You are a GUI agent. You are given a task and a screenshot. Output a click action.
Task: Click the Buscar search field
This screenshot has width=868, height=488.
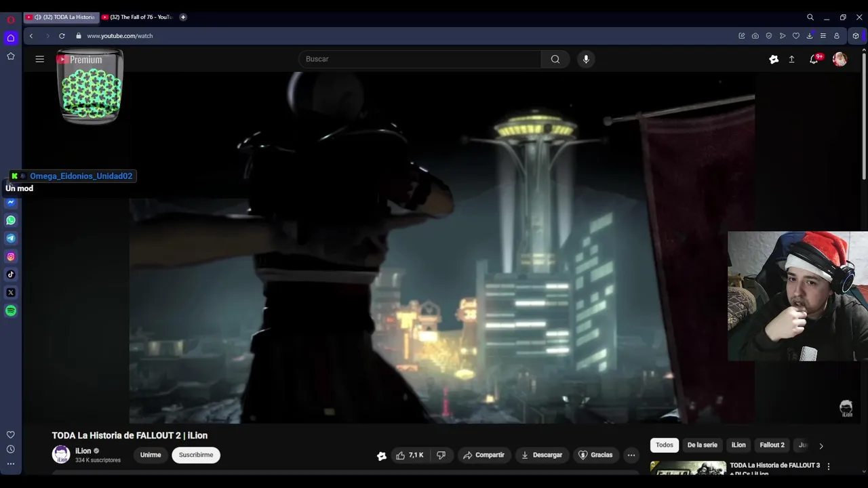click(x=420, y=59)
